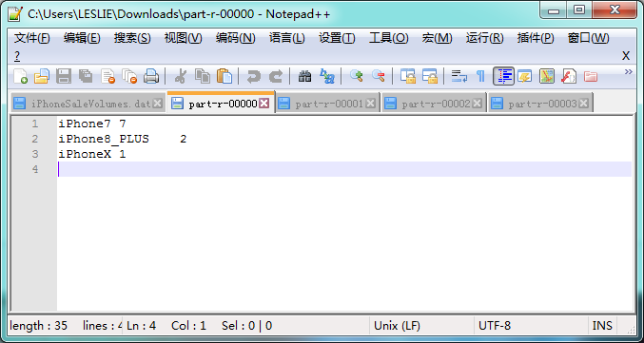Open the 编码(N) menu
The width and height of the screenshot is (644, 343).
[235, 39]
